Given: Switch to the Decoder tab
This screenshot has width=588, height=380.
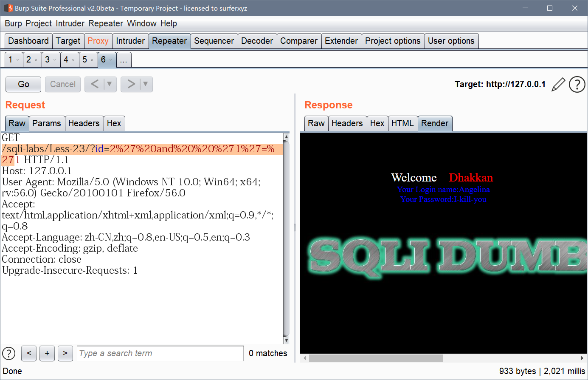Looking at the screenshot, I should (257, 41).
